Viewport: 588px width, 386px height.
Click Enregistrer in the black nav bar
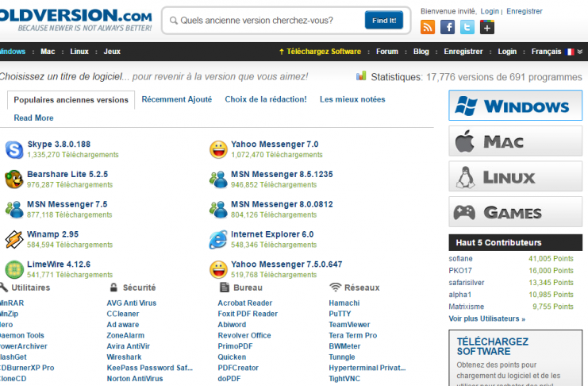click(x=463, y=52)
